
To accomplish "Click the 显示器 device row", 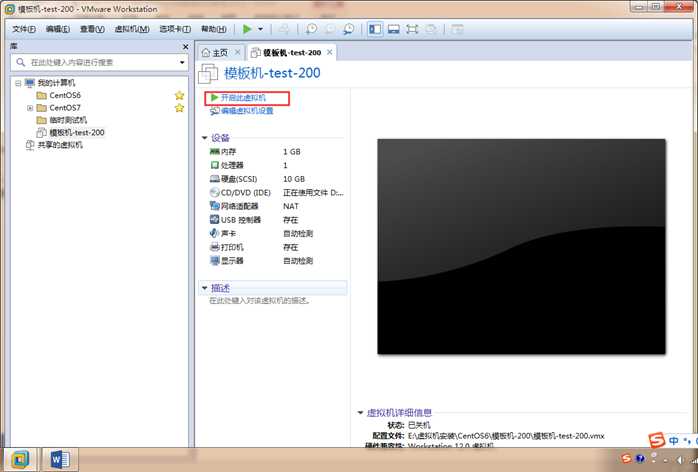I will click(x=276, y=261).
